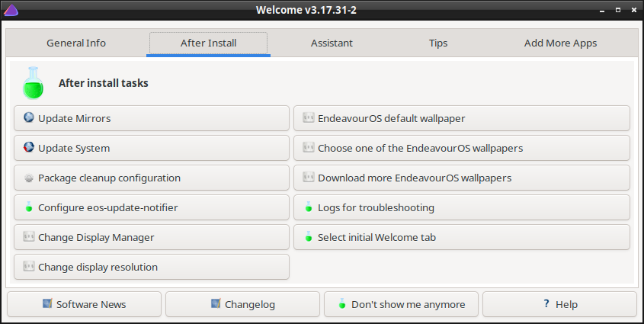Image resolution: width=644 pixels, height=324 pixels.
Task: Click the icon on EndeavourOS default wallpaper
Action: pos(309,117)
